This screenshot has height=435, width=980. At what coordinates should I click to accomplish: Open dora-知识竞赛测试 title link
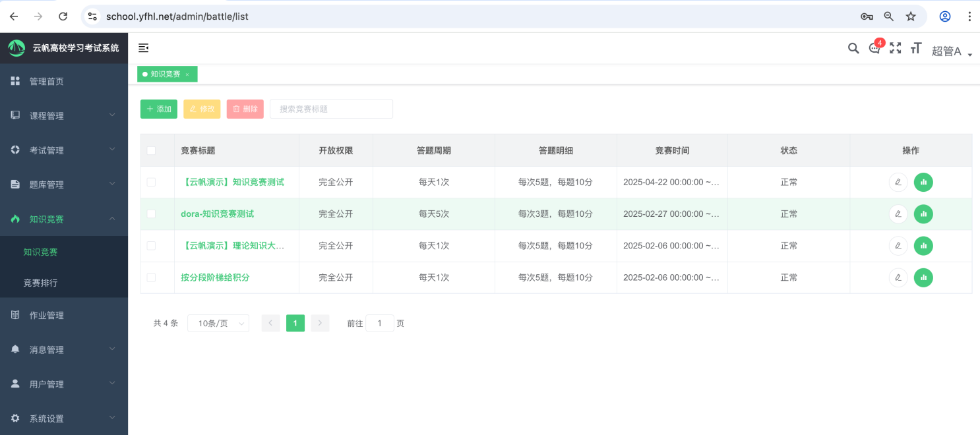coord(217,214)
